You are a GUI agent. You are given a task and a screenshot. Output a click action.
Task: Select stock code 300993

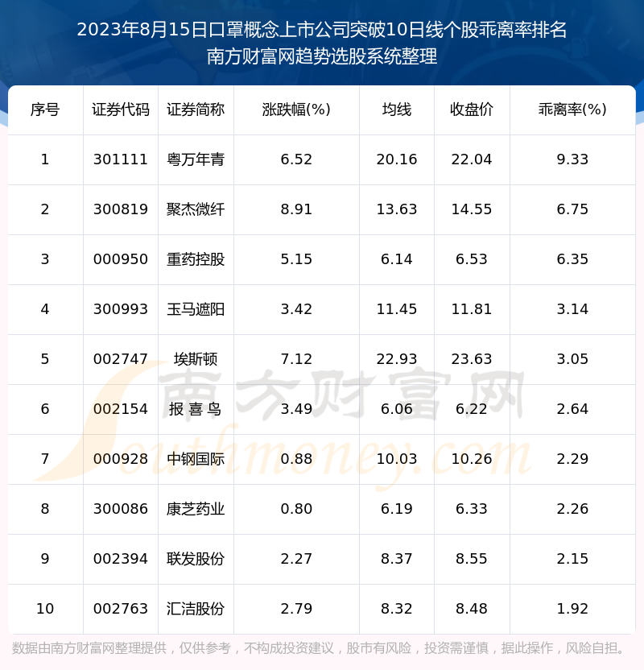pos(121,309)
